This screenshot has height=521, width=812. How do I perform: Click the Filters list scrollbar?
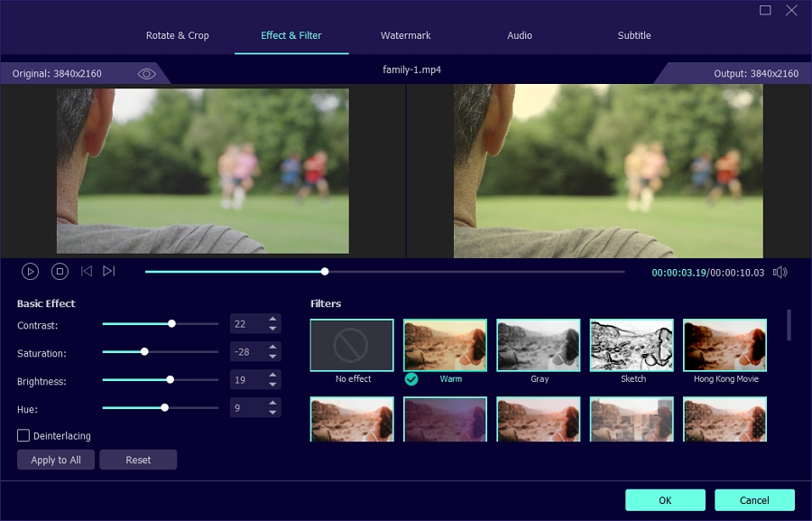tap(789, 325)
